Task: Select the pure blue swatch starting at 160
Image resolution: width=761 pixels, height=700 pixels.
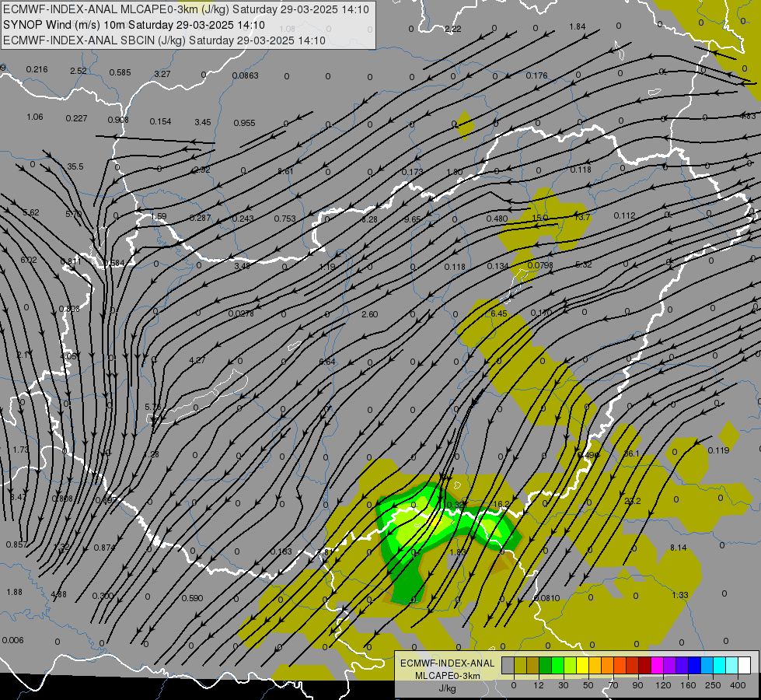Action: (694, 666)
